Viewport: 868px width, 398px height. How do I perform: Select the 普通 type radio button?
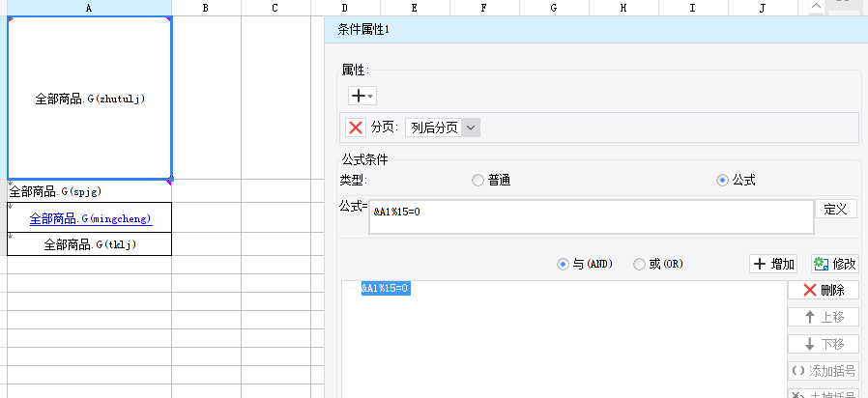coord(477,181)
